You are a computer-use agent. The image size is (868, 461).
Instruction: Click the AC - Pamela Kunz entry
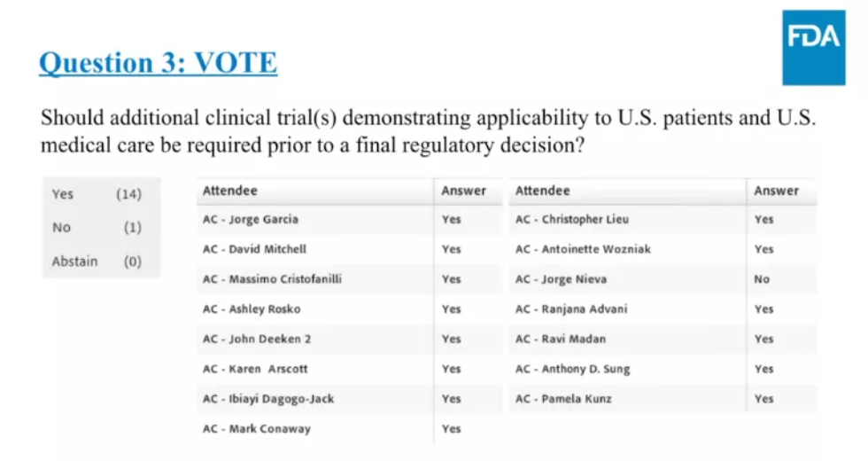tap(563, 399)
